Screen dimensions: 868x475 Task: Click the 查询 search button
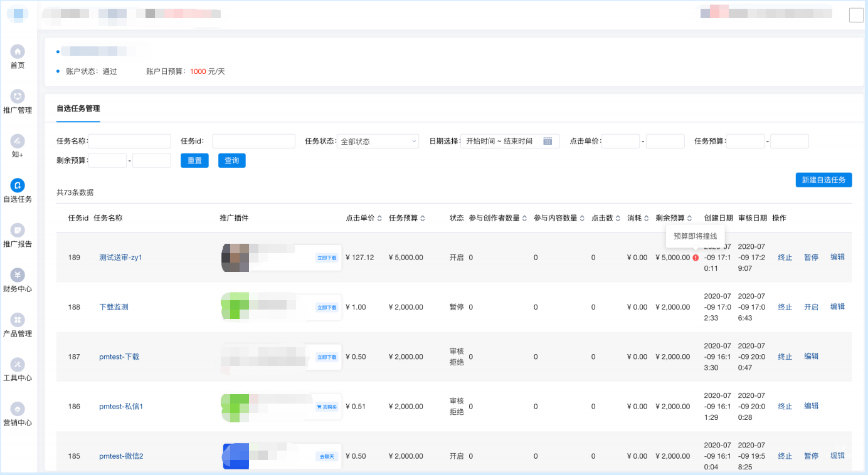231,160
